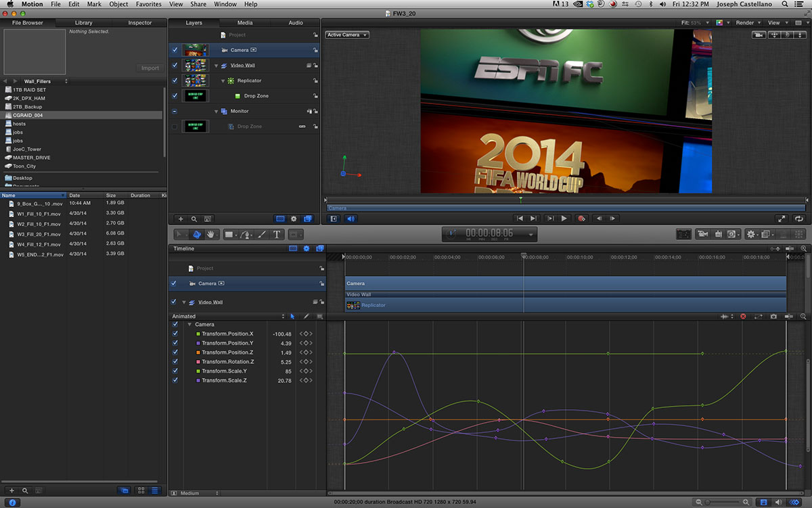Uncheck the Camera layer visibility checkbox
The width and height of the screenshot is (812, 508).
pos(175,50)
